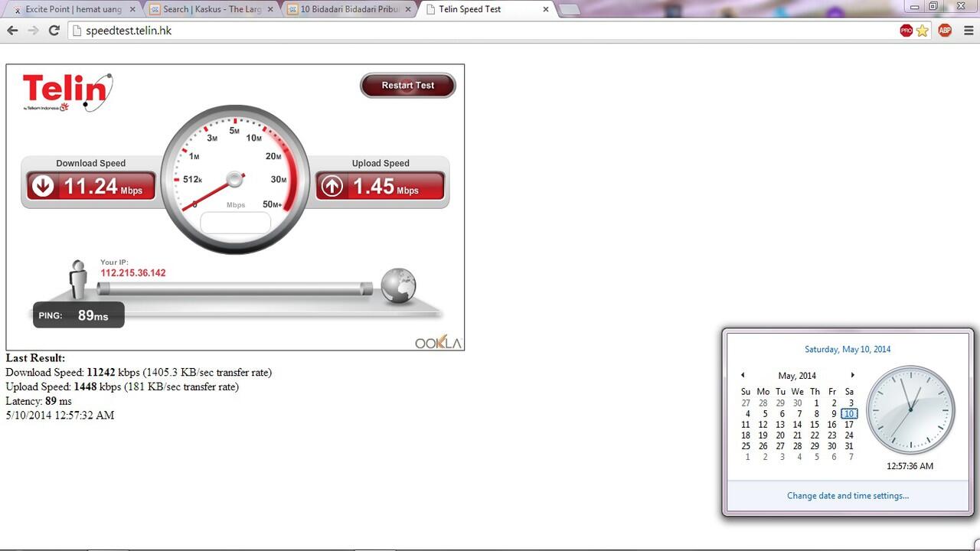This screenshot has height=551, width=980.
Task: Open the Adblock Plus extension icon
Action: pyautogui.click(x=945, y=31)
